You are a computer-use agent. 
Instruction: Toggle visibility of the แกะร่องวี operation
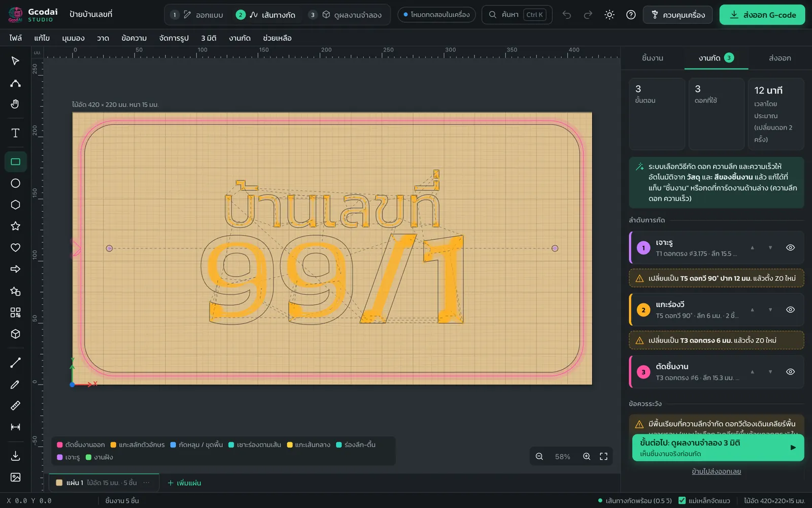point(790,310)
